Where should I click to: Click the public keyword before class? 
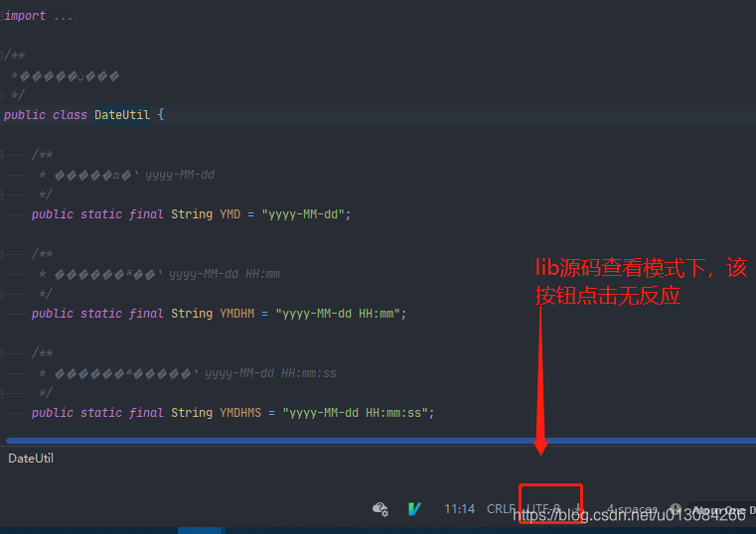pyautogui.click(x=25, y=115)
